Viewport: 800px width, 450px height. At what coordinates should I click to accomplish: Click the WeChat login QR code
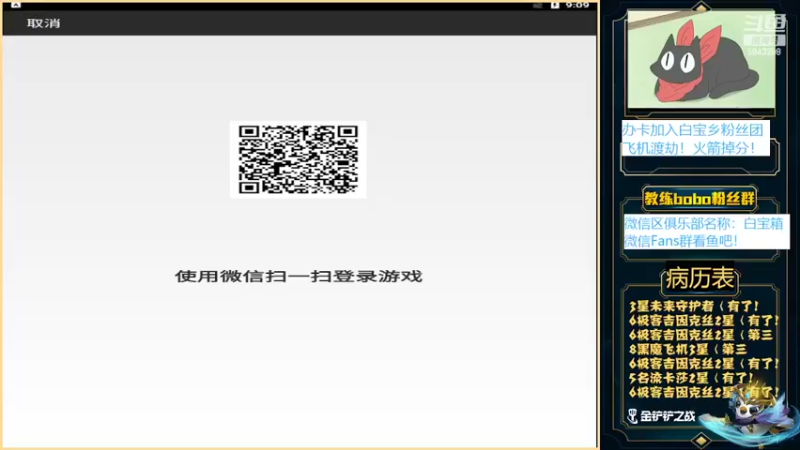(x=298, y=160)
